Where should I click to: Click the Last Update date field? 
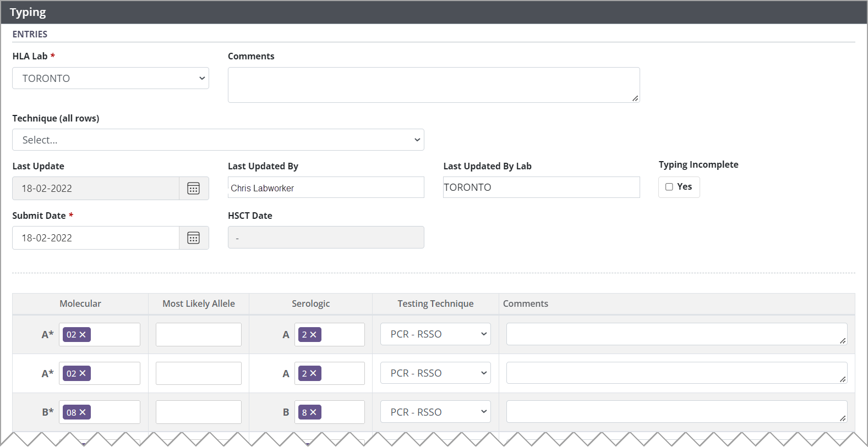pyautogui.click(x=96, y=189)
